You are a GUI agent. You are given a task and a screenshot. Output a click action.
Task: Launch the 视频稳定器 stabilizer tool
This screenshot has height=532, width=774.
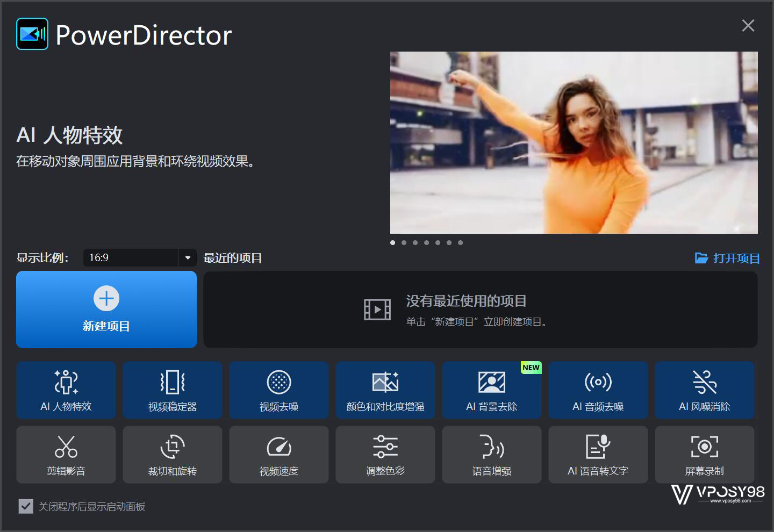173,390
